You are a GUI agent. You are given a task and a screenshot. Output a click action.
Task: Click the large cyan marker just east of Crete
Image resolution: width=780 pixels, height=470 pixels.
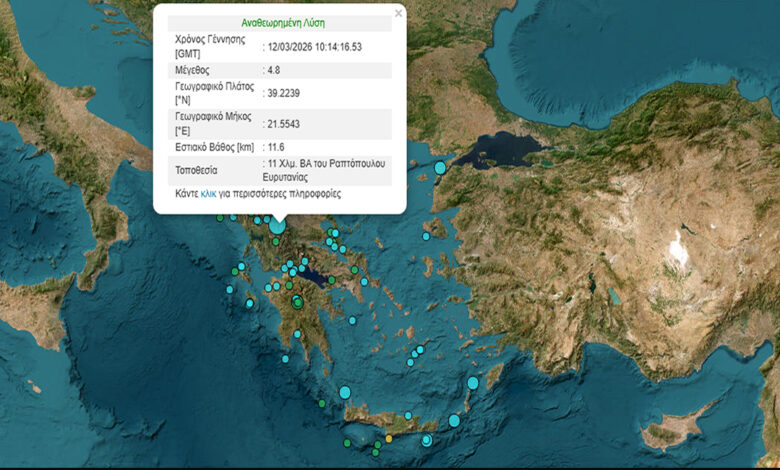click(454, 421)
